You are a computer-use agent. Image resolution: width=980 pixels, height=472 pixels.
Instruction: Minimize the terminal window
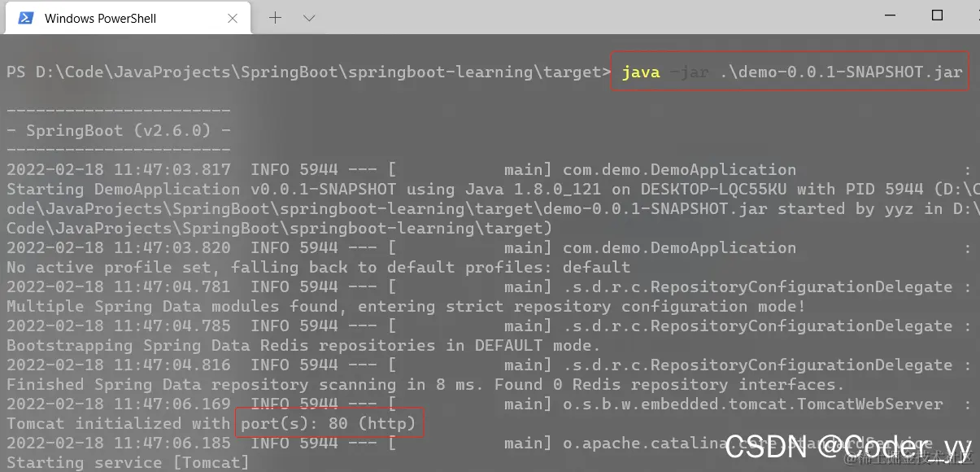point(892,15)
